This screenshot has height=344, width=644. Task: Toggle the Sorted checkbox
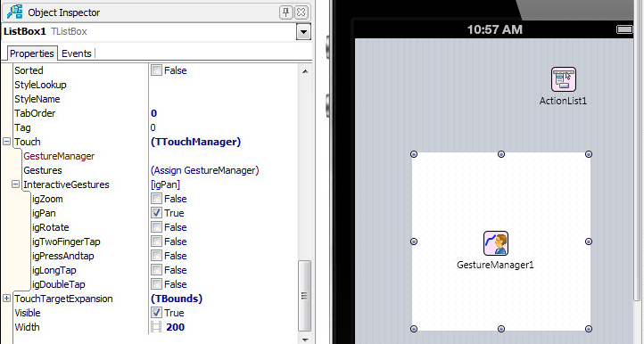[156, 70]
